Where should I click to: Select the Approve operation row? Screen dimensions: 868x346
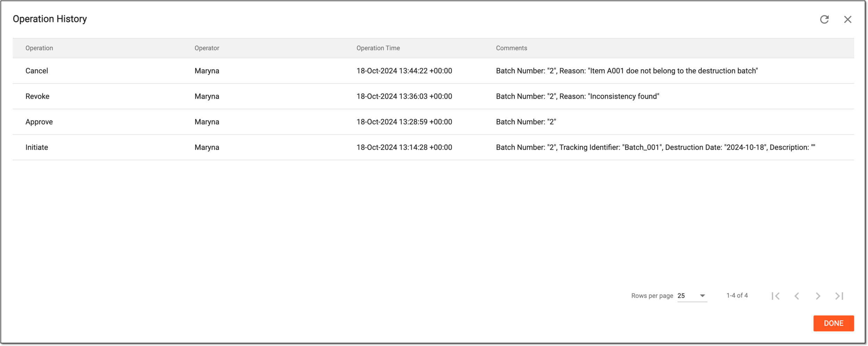click(433, 122)
